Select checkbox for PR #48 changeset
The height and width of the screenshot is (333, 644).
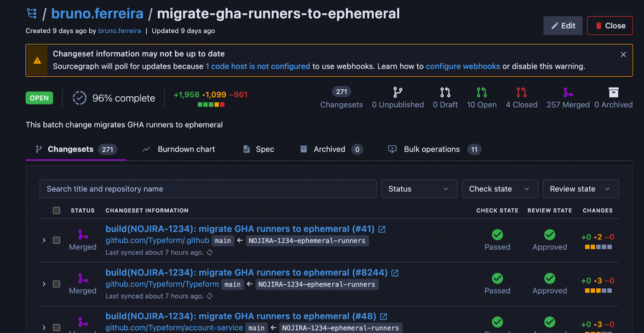(57, 328)
